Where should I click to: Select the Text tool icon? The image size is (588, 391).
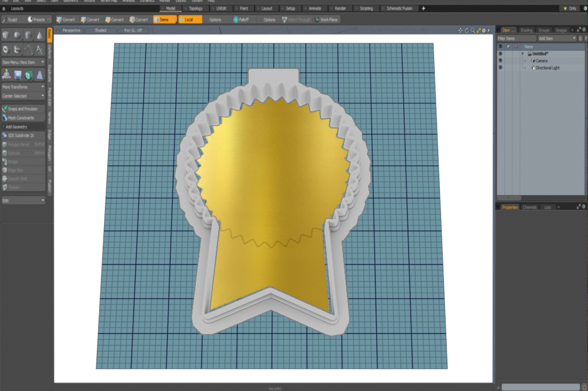(x=40, y=49)
